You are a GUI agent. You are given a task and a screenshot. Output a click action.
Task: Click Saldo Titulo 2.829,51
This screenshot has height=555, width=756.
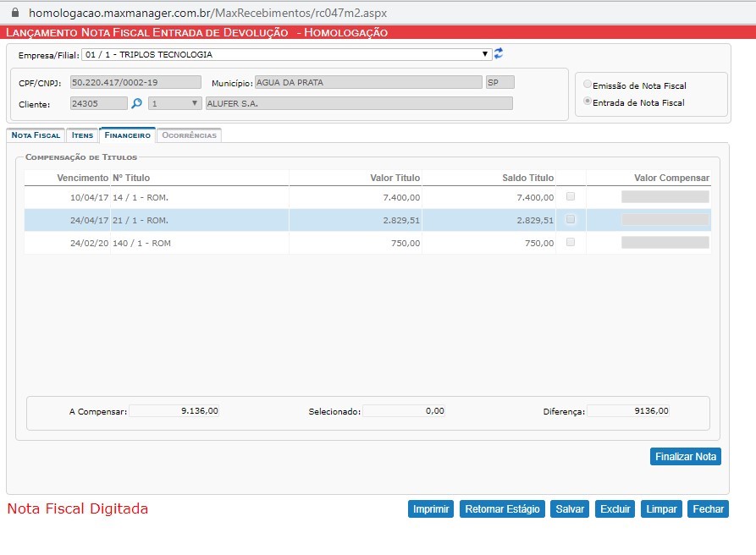point(535,220)
